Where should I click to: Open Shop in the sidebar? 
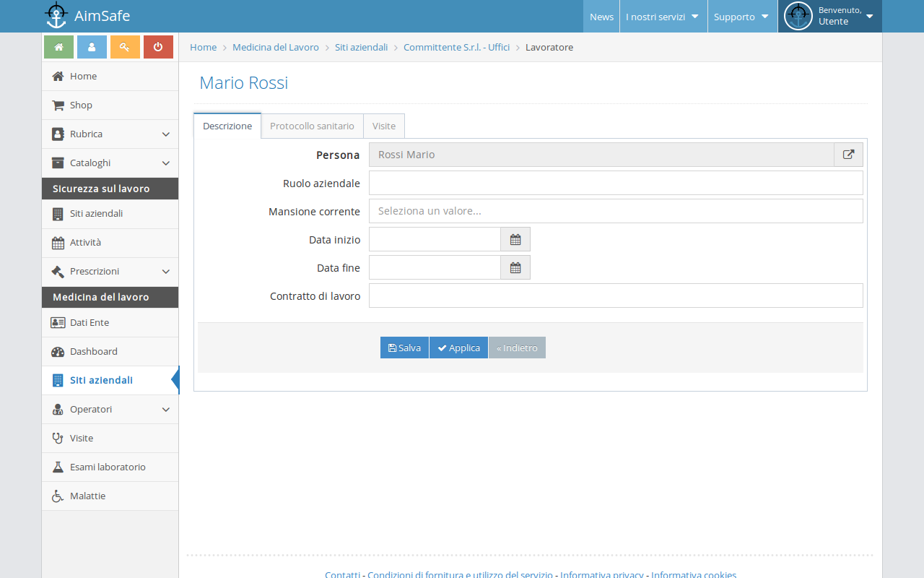[110, 105]
